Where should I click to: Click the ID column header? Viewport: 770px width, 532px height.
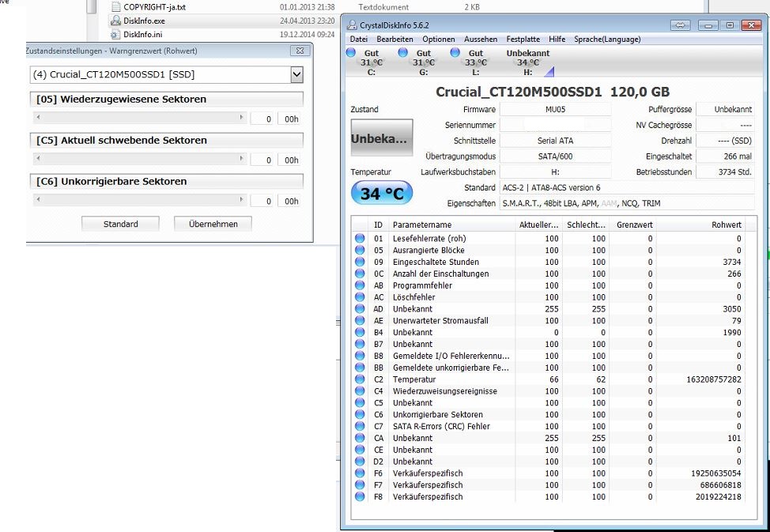(x=378, y=224)
